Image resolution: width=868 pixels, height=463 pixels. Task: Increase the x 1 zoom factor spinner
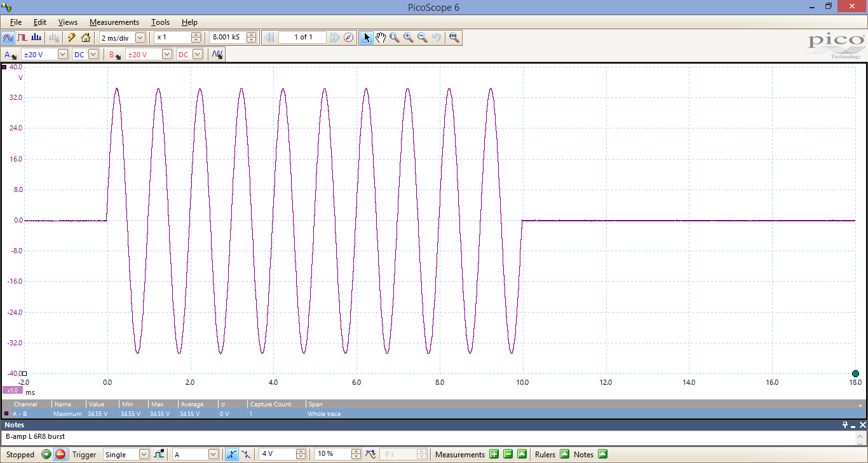[196, 35]
